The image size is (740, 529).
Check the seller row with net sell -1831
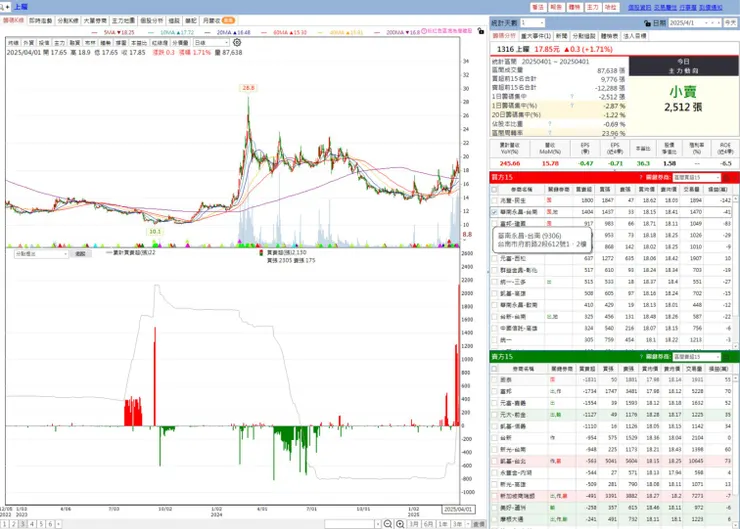coord(494,380)
